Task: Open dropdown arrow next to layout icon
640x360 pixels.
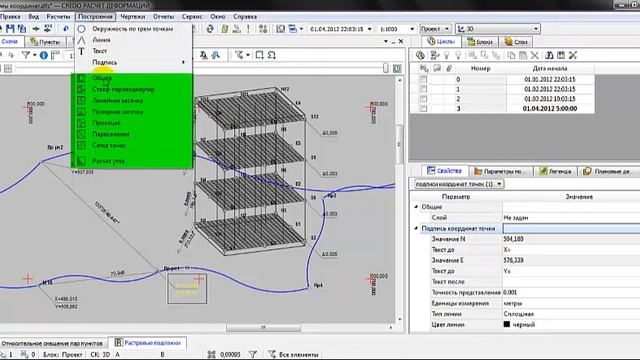Action: tap(301, 29)
